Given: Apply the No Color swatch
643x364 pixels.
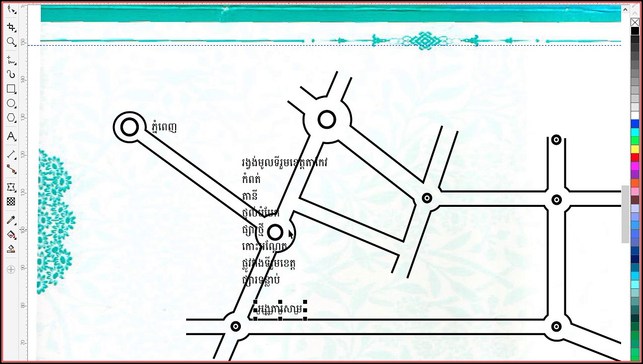Looking at the screenshot, I should click(x=635, y=22).
